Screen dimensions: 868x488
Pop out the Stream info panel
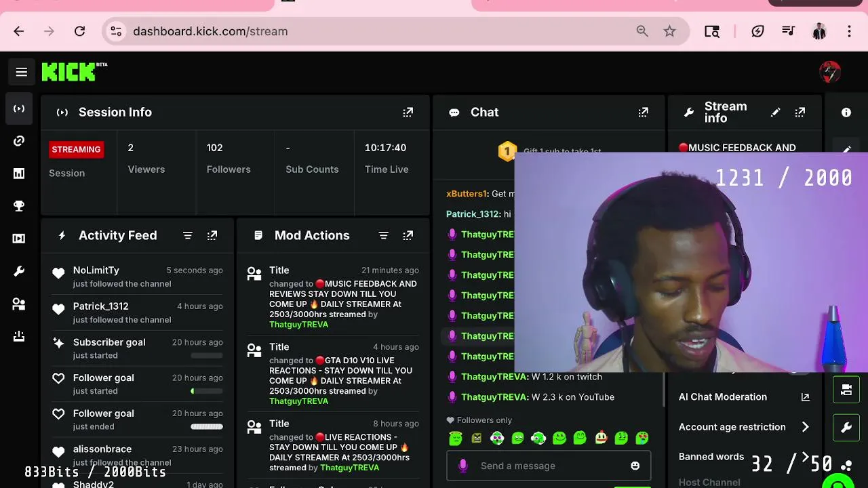pyautogui.click(x=800, y=113)
